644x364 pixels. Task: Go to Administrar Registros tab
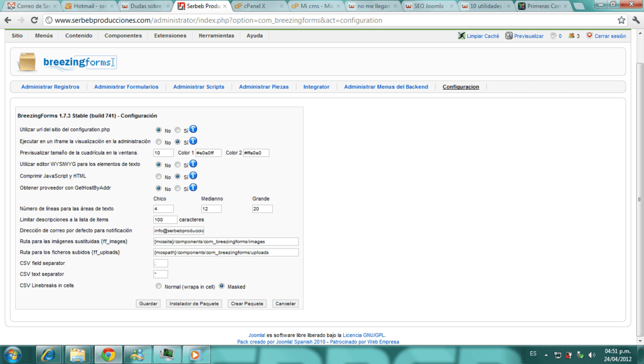[x=50, y=87]
